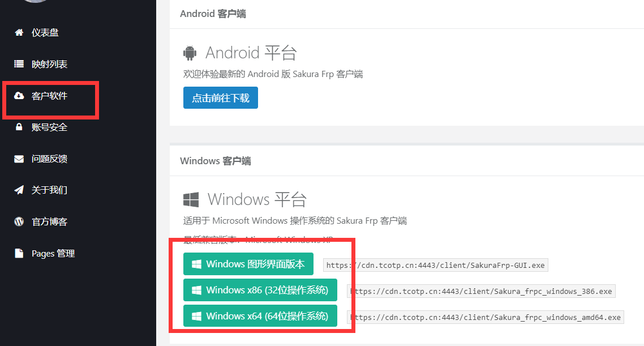Click the 适用于 Microsoft Windows 操作系统 description text
The image size is (644, 346).
[295, 221]
